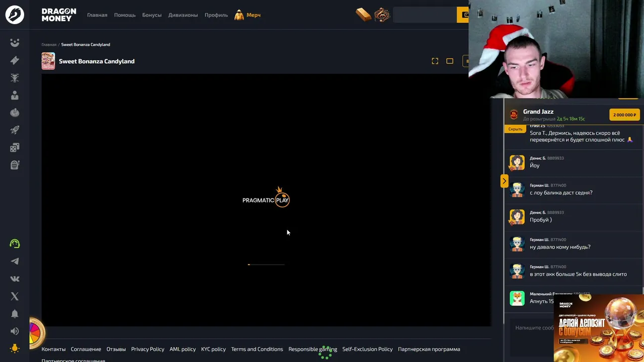Click the Dragon Money round logo icon
Image resolution: width=644 pixels, height=362 pixels.
15,15
